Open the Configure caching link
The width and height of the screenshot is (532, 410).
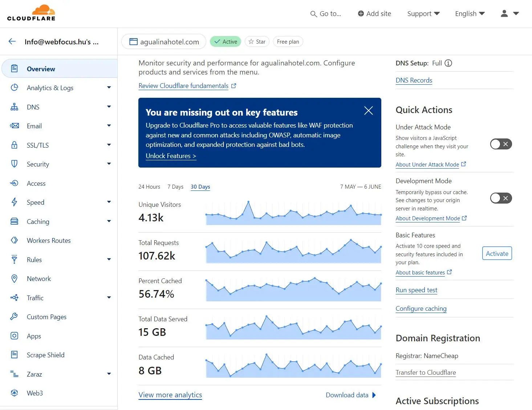(421, 309)
